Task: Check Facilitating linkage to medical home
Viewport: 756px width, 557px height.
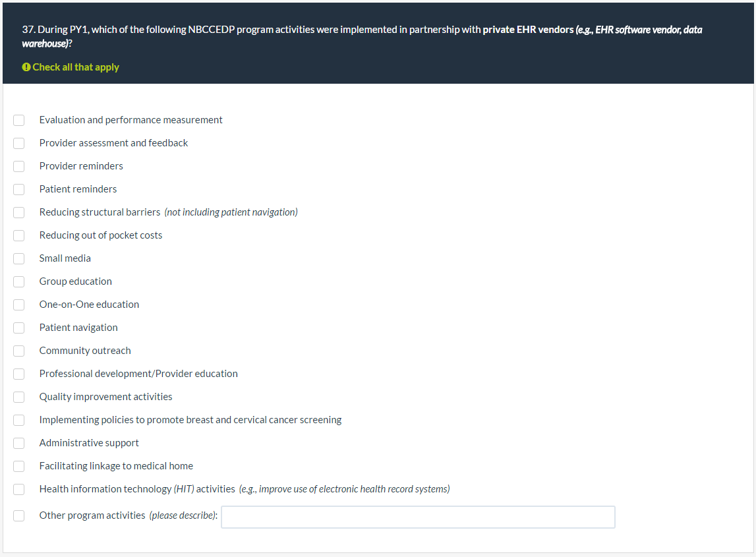Action: [19, 466]
